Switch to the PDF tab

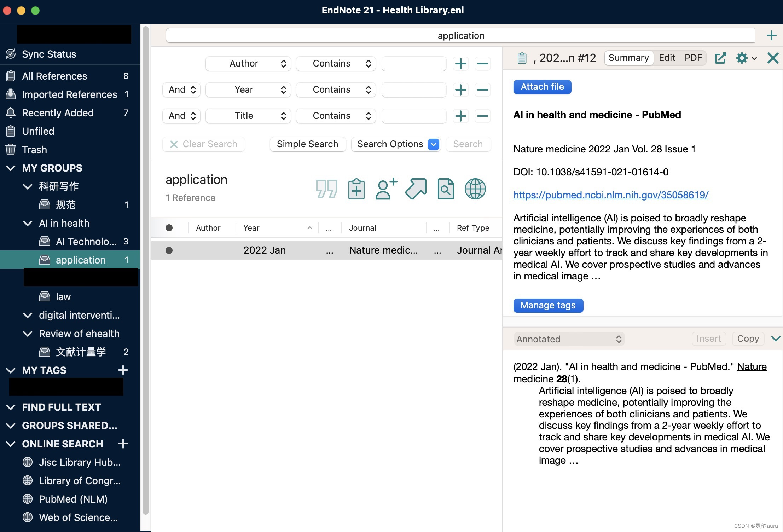pyautogui.click(x=693, y=58)
